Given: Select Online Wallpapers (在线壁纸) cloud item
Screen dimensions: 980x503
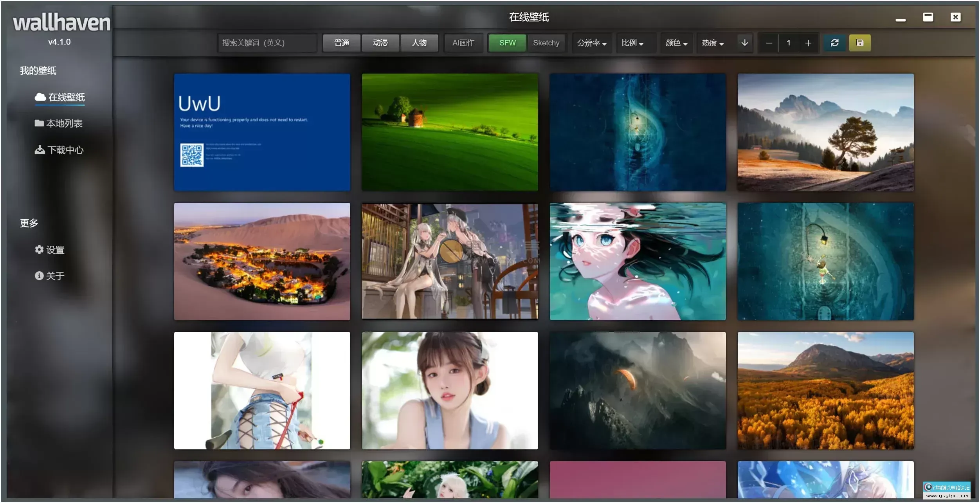Looking at the screenshot, I should [60, 97].
